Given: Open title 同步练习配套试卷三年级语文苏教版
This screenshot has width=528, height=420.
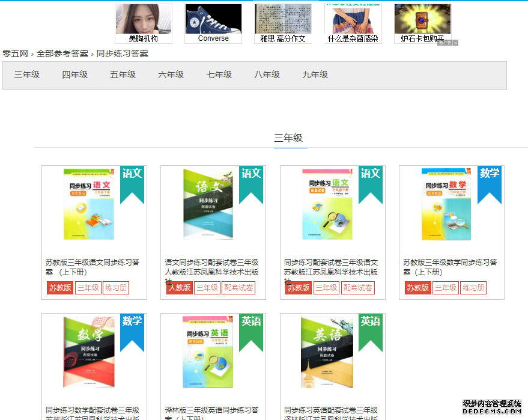Looking at the screenshot, I should point(331,270).
